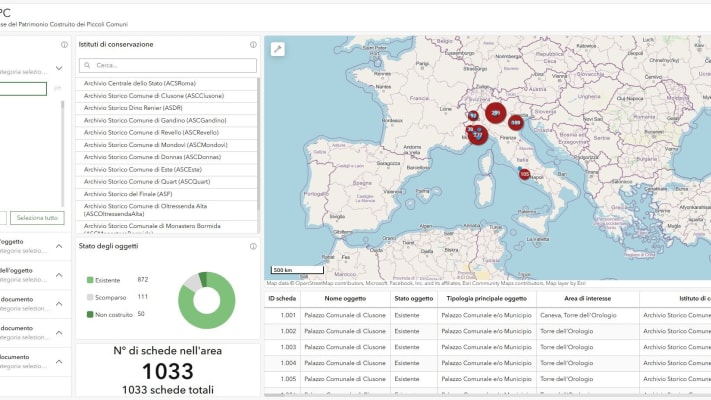Select Archivio Storico Comune di Mondovì
Image resolution: width=711 pixels, height=400 pixels.
click(166, 145)
